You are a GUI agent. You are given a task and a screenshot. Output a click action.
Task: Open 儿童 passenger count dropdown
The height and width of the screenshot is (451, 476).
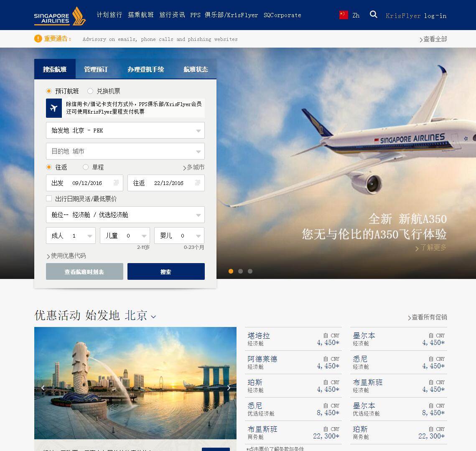tap(125, 236)
